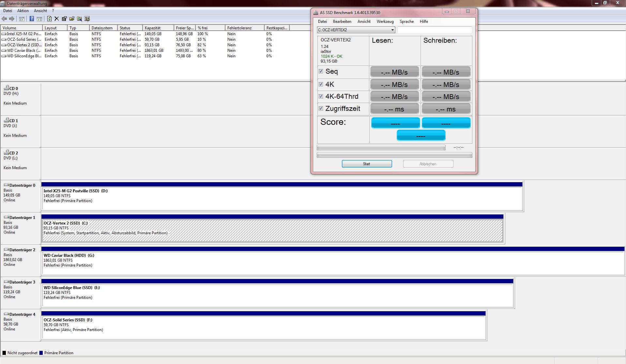
Task: Sort by the % frei column header
Action: pyautogui.click(x=210, y=28)
